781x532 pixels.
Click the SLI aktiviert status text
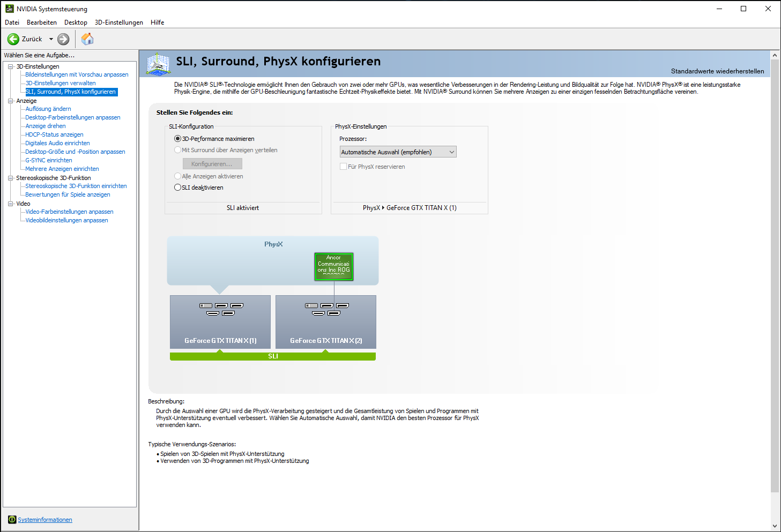click(243, 208)
